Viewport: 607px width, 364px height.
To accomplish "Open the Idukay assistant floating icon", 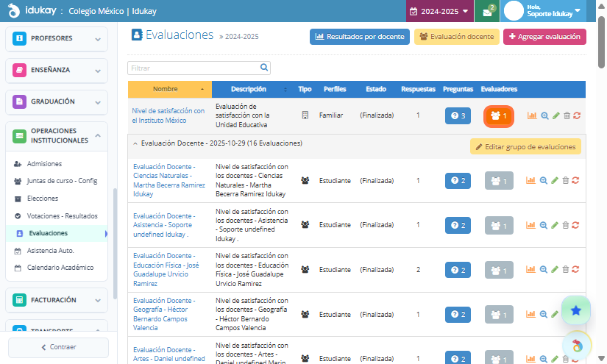I will (x=577, y=346).
